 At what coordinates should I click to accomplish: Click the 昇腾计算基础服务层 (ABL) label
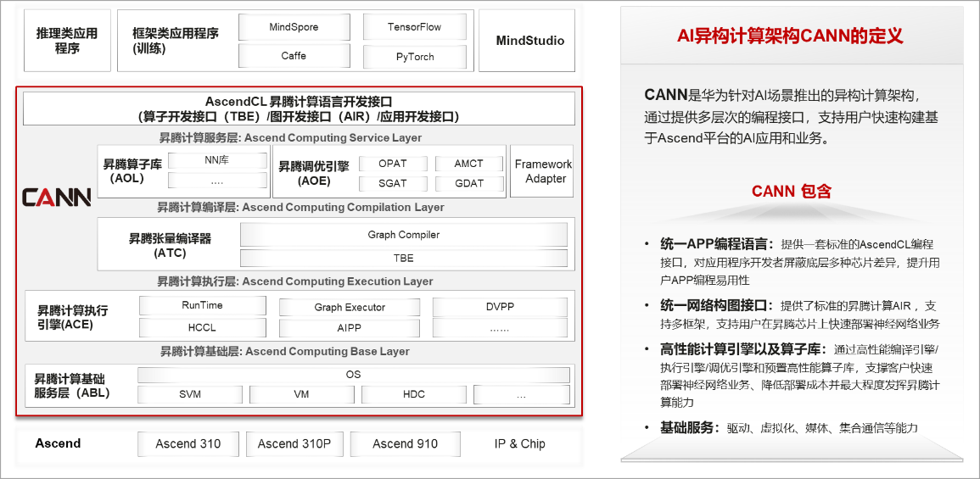(72, 386)
